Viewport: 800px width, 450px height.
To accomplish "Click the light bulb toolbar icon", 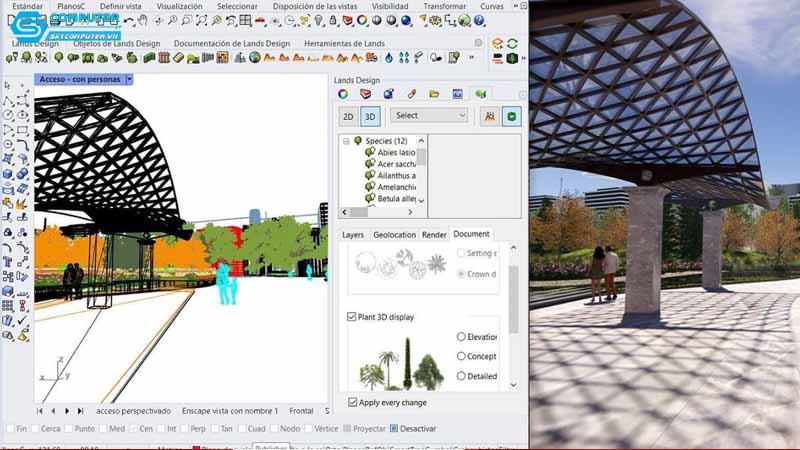I will [318, 20].
